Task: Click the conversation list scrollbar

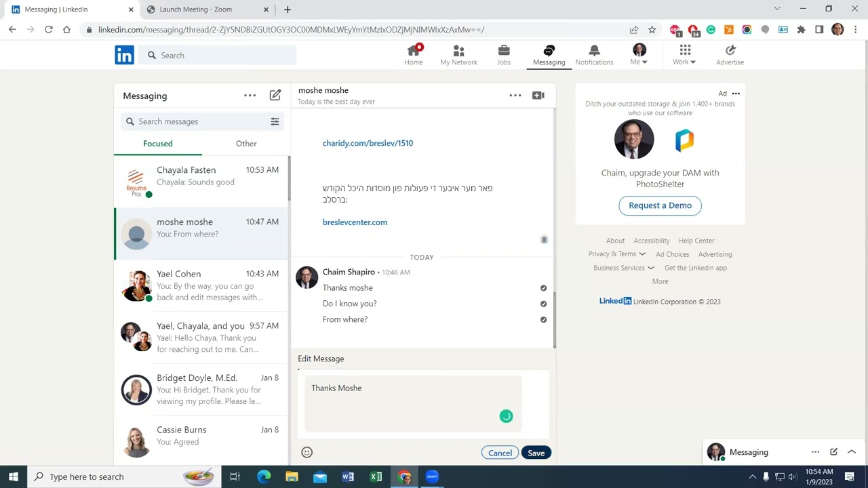Action: [x=289, y=178]
